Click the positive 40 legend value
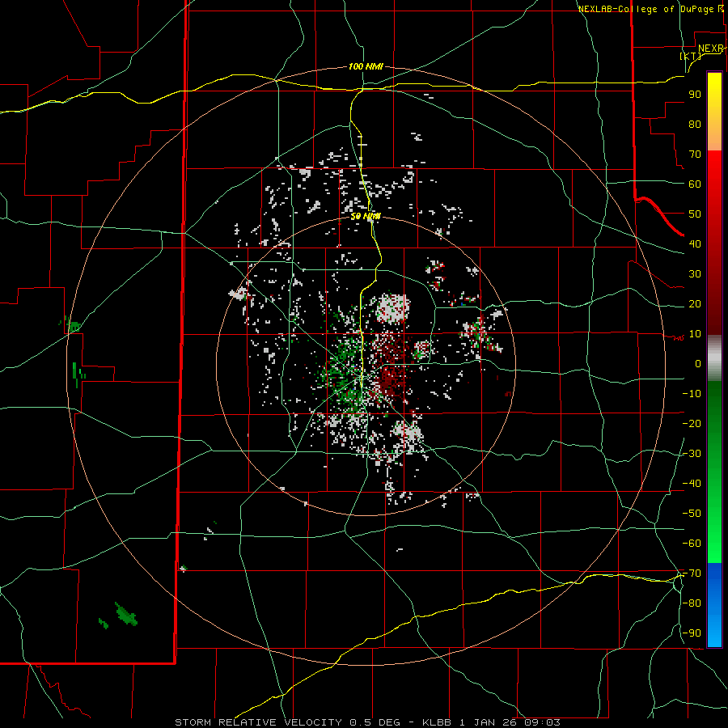 tap(695, 243)
